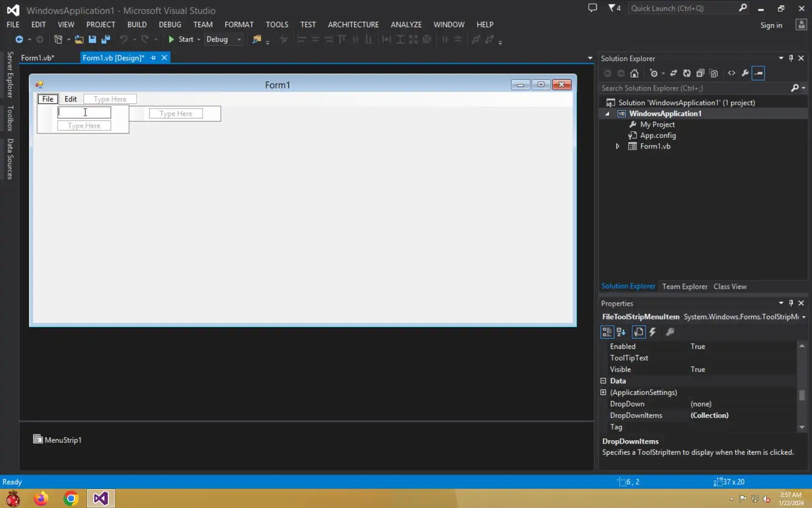Click the Save All toolbar icon
This screenshot has height=508, width=812.
point(106,39)
